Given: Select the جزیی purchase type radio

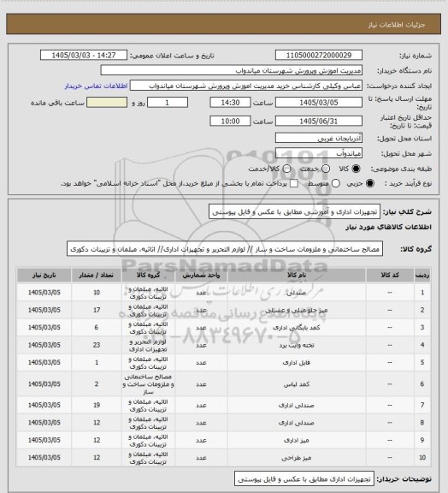Looking at the screenshot, I should [370, 183].
